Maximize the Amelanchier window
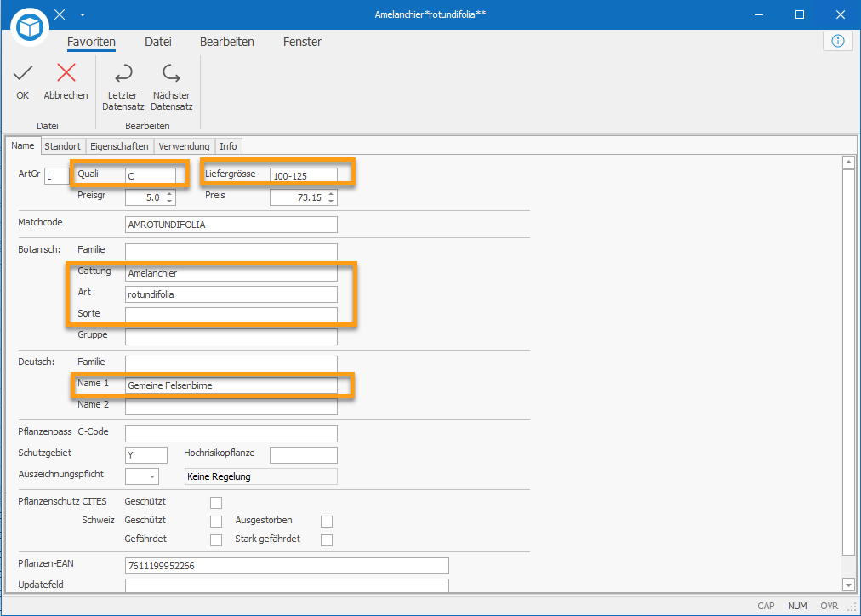861x616 pixels. click(x=800, y=14)
